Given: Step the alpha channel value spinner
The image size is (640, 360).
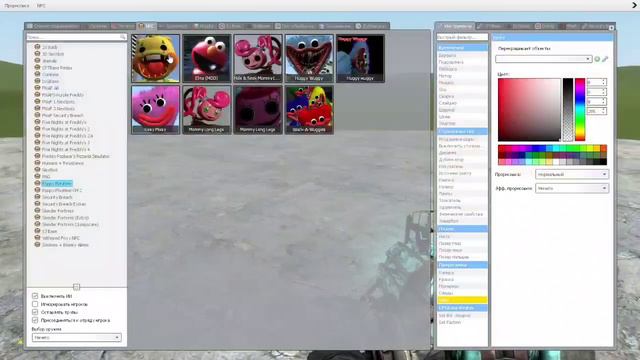Looking at the screenshot, I should 604,111.
